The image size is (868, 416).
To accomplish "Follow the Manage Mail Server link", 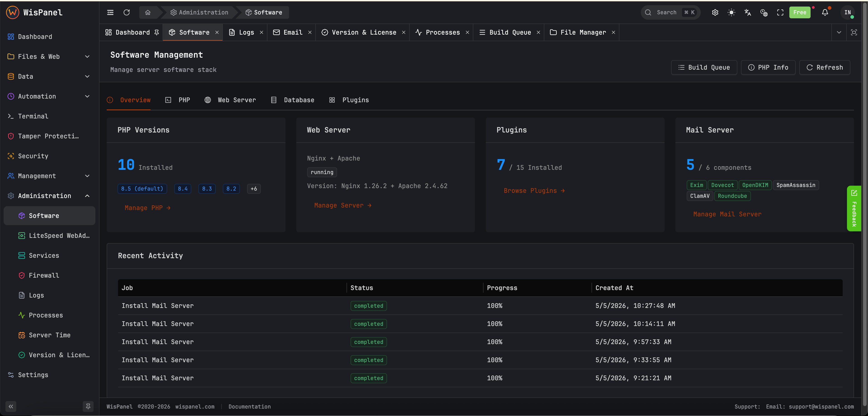I will pos(727,214).
